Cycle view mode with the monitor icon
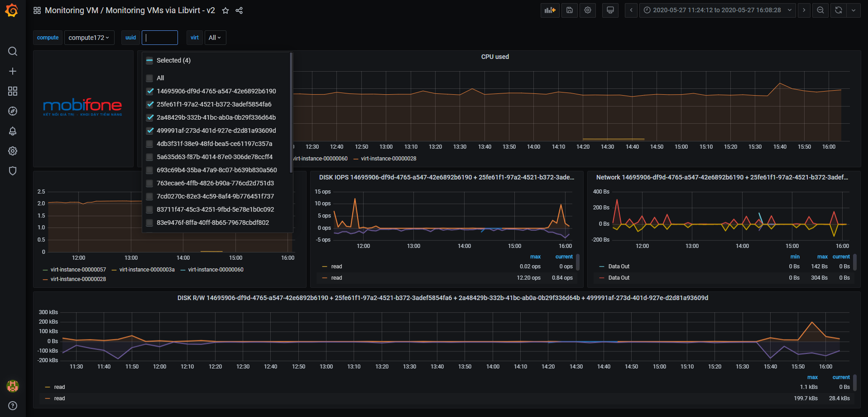The width and height of the screenshot is (868, 417). (x=610, y=10)
